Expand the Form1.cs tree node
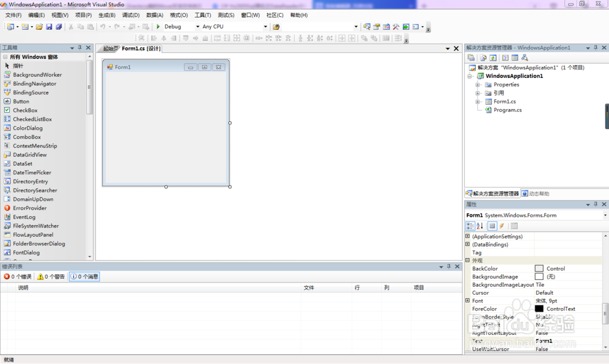This screenshot has height=364, width=609. click(x=477, y=102)
